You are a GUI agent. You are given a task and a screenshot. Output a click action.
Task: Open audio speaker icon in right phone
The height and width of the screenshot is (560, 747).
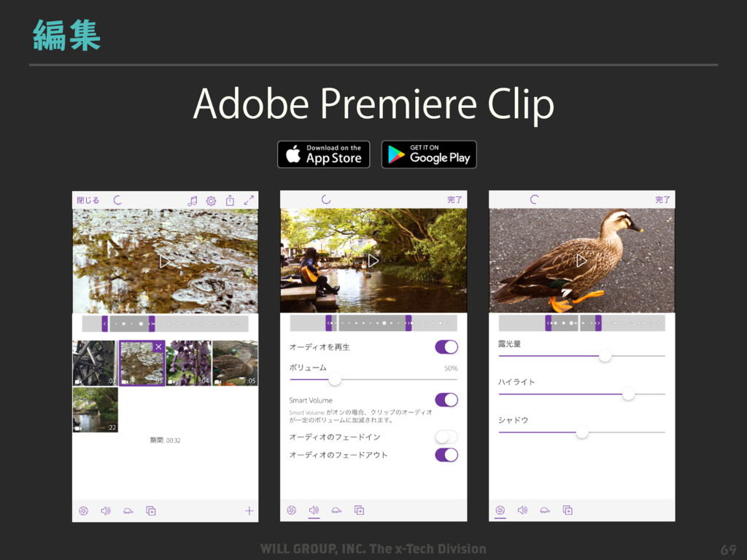(x=522, y=510)
